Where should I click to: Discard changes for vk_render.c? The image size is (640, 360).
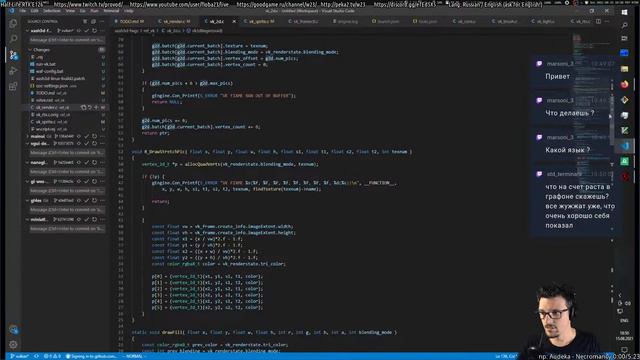(90, 107)
